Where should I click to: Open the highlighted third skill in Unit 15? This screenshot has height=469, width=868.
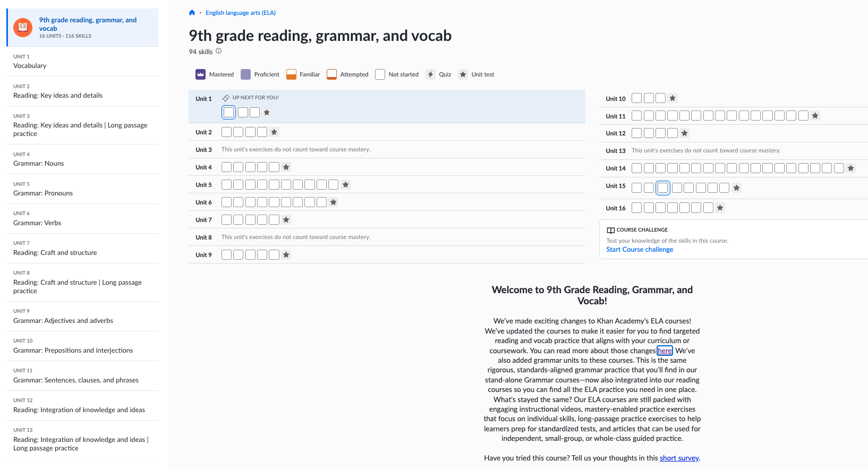point(662,188)
